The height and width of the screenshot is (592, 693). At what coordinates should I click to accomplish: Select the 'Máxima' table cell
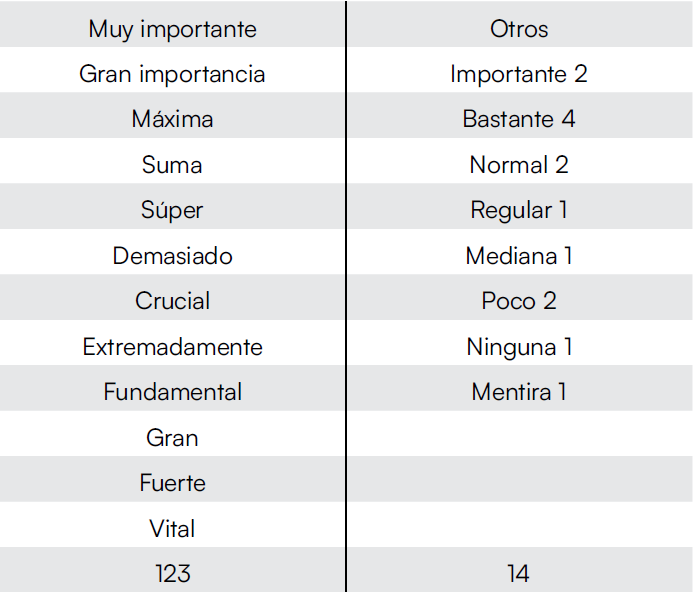[x=172, y=120]
